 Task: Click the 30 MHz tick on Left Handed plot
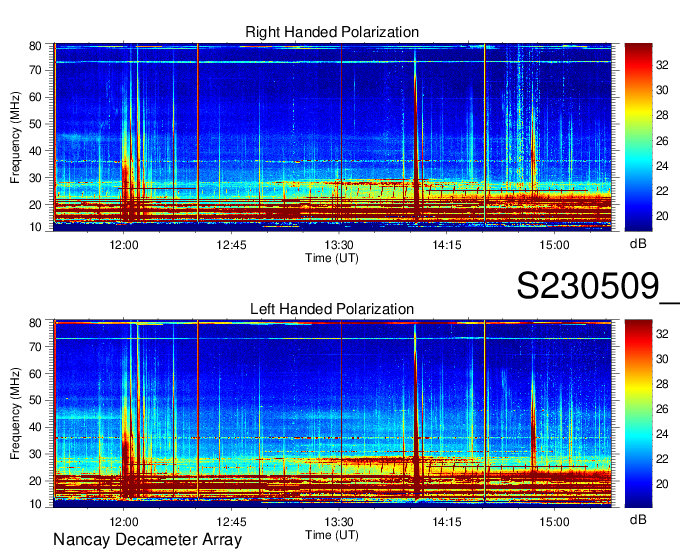[35, 454]
